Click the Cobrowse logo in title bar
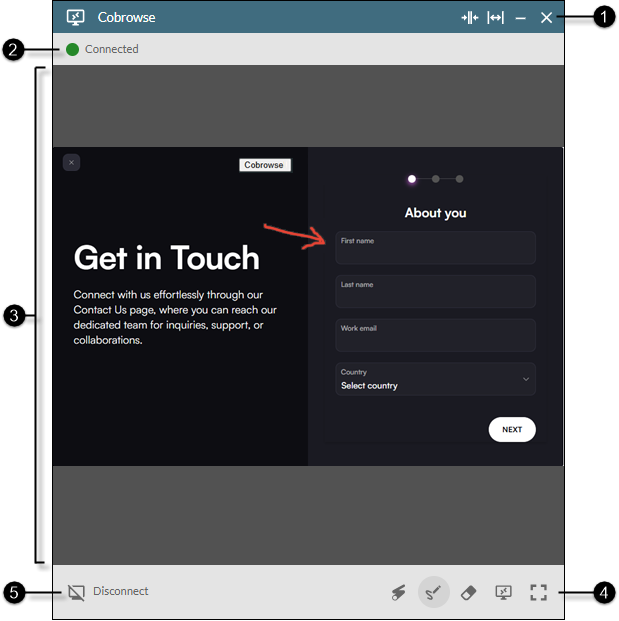The image size is (619, 621). [75, 17]
